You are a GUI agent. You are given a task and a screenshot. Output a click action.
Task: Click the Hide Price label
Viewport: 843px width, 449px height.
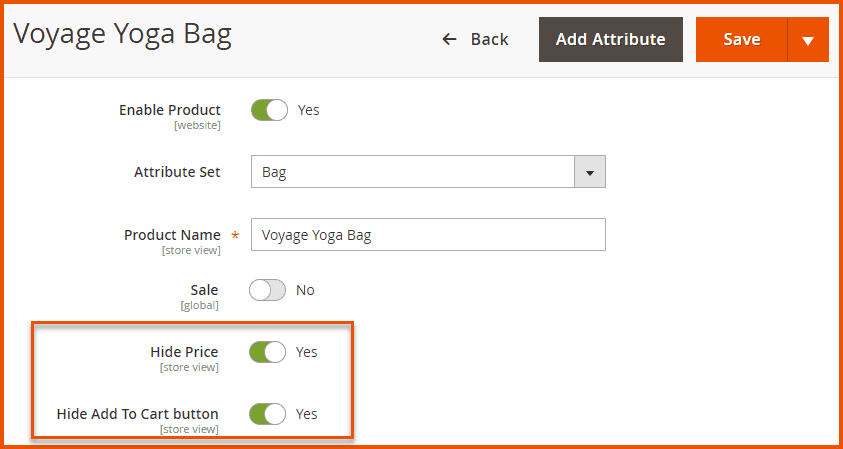(x=184, y=352)
